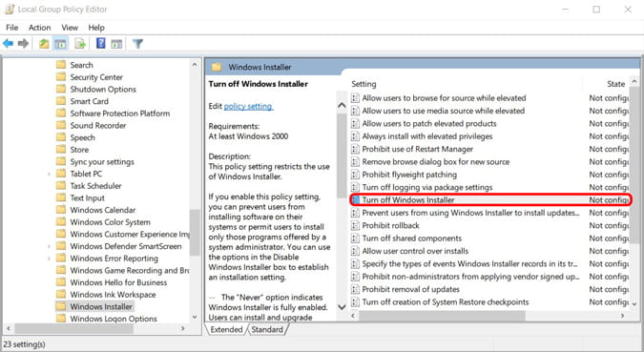Screen dimensions: 644x352
Task: Expand the Windows Defender SmartScreen node
Action: click(49, 246)
